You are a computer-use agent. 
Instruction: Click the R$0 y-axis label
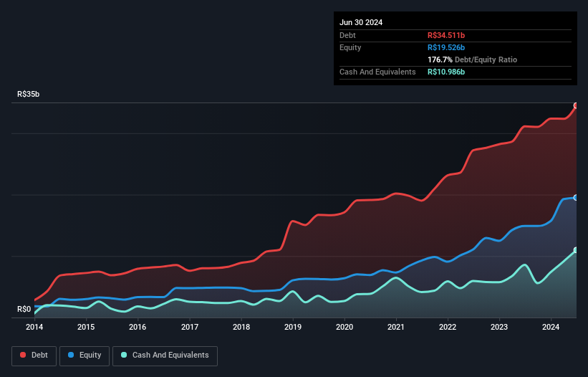pyautogui.click(x=24, y=309)
